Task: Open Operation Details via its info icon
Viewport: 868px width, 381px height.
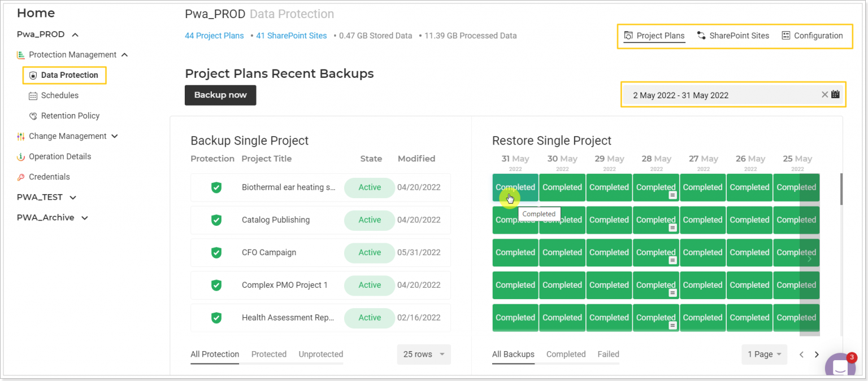Action: (x=20, y=156)
